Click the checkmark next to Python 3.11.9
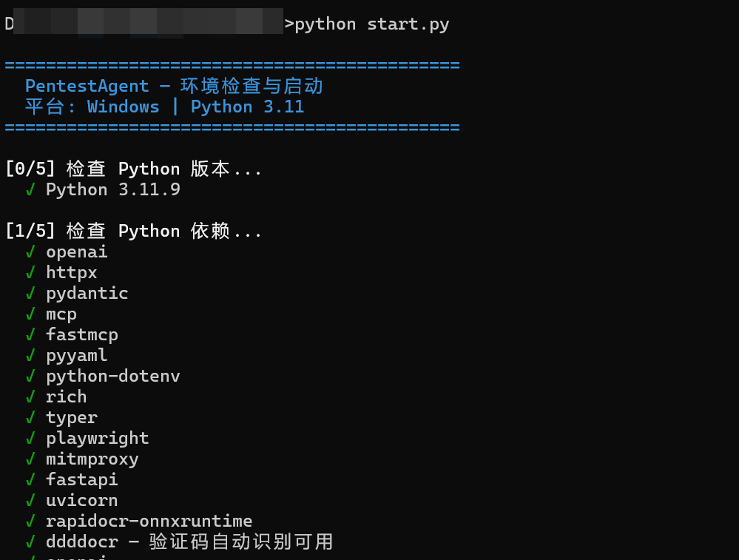Screen dimensions: 739x560 30,190
